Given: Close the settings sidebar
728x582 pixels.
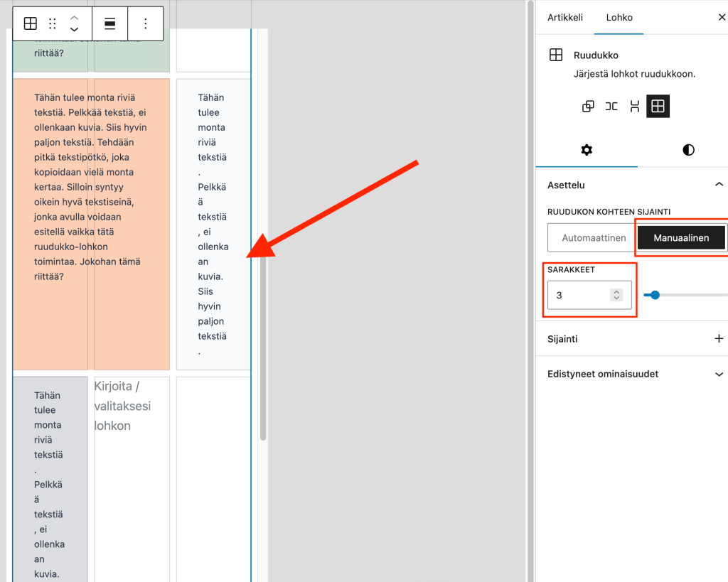Looking at the screenshot, I should pos(722,17).
